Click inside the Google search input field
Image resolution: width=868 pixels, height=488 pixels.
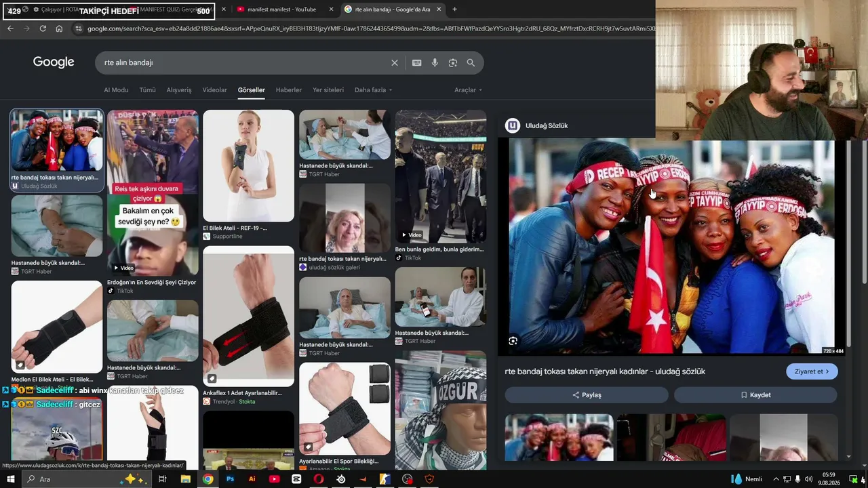click(x=244, y=63)
